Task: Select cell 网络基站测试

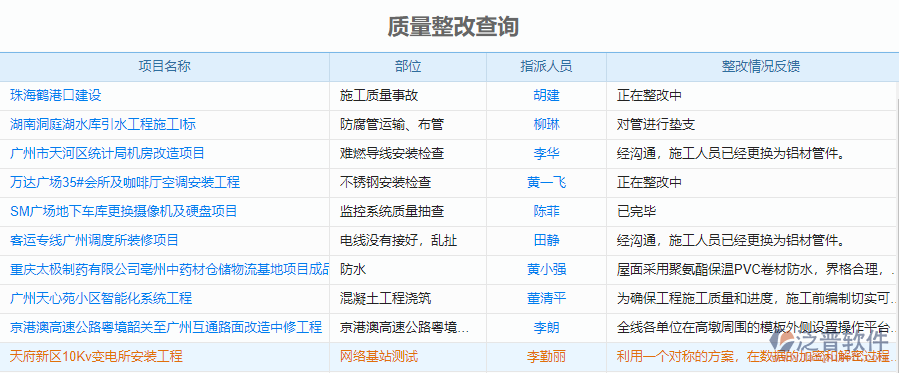Action: coord(379,356)
